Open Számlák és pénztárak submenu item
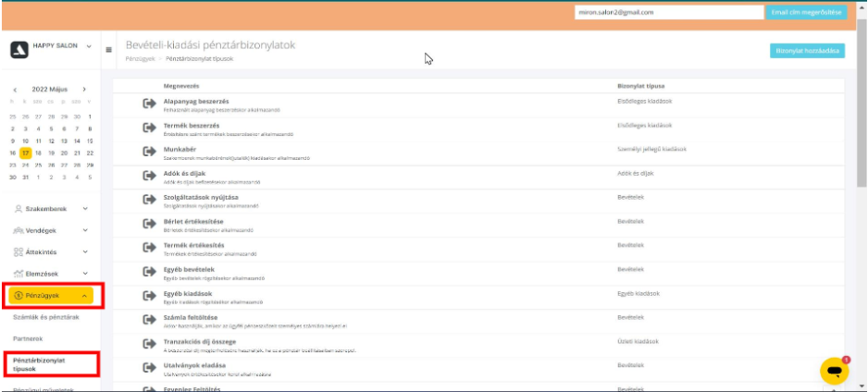 click(46, 317)
